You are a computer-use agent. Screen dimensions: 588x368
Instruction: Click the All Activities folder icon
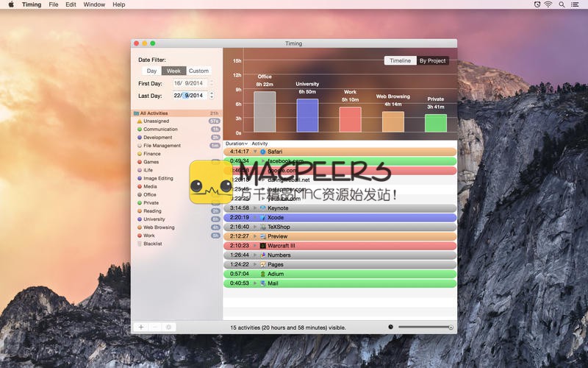click(136, 113)
